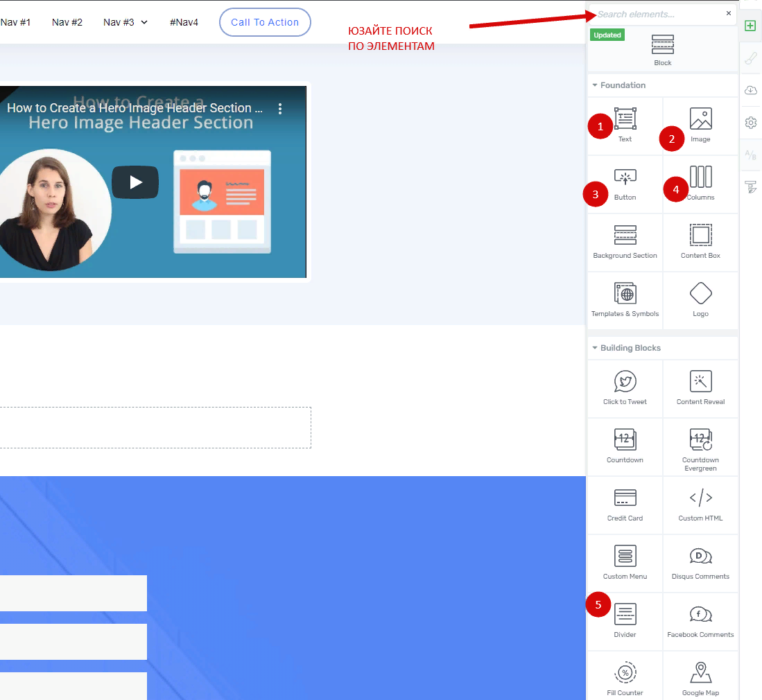Open the Nav #2 menu item
The height and width of the screenshot is (700, 762).
pyautogui.click(x=67, y=22)
